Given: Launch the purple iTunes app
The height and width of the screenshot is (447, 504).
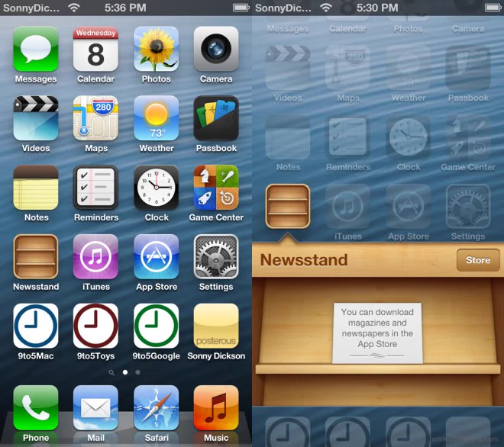Looking at the screenshot, I should click(x=95, y=256).
